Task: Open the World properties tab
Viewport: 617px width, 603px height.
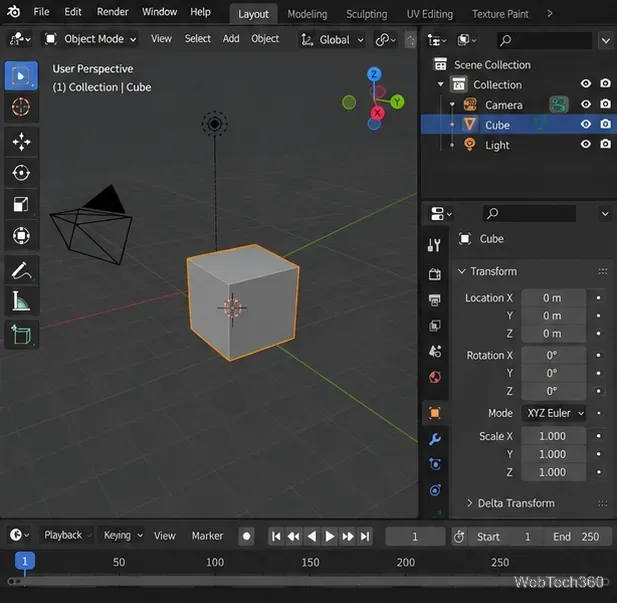Action: coord(434,377)
